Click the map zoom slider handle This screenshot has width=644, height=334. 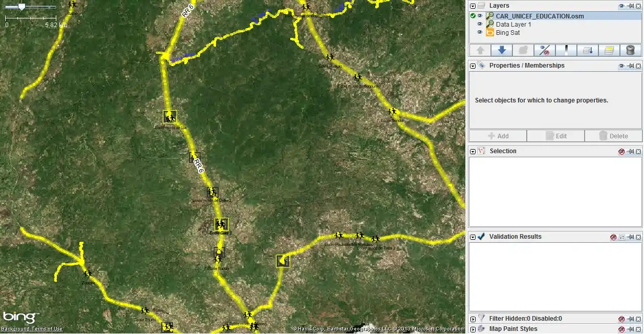pos(22,7)
